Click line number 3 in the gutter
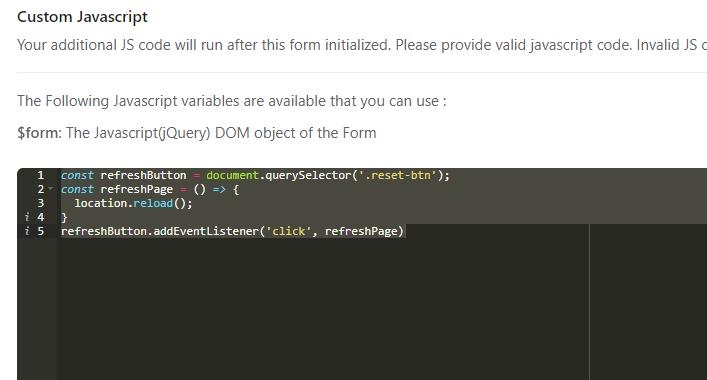 [x=41, y=203]
